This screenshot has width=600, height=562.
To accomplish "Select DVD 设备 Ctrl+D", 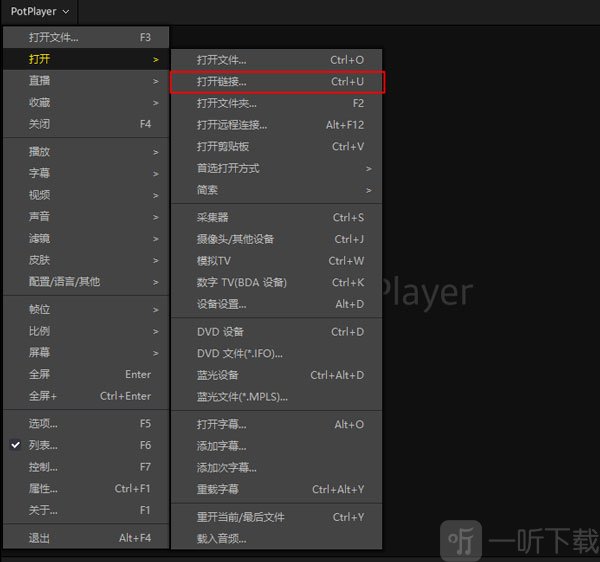I will 277,332.
